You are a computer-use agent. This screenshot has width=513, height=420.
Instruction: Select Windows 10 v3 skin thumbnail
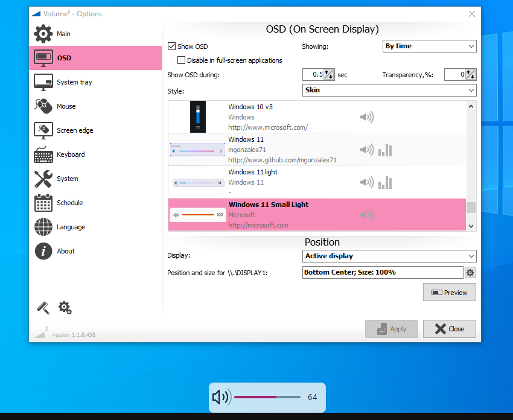pos(198,117)
